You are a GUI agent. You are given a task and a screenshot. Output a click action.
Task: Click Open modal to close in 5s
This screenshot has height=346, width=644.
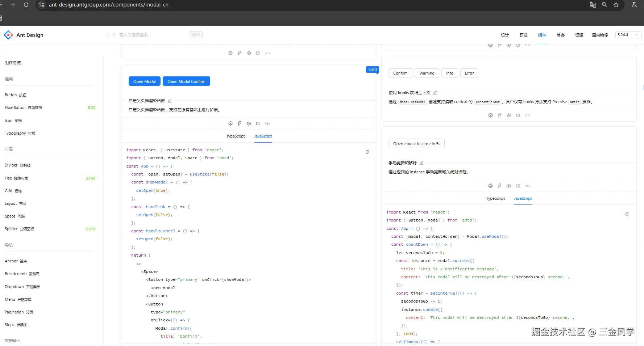[x=417, y=144]
